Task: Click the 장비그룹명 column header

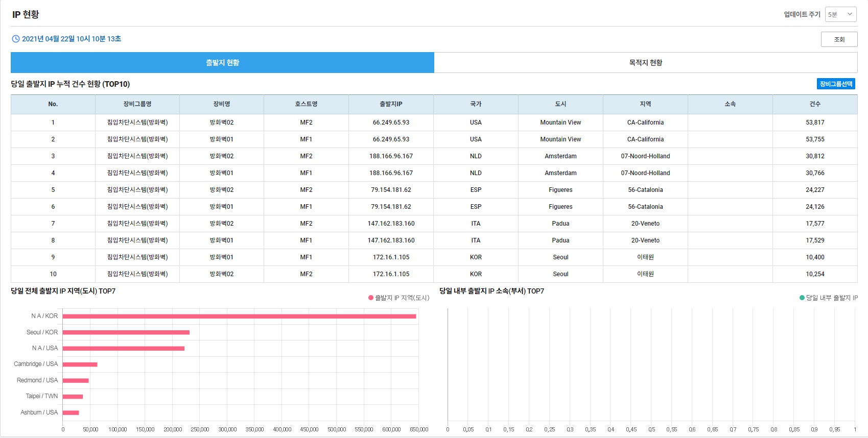Action: 137,104
